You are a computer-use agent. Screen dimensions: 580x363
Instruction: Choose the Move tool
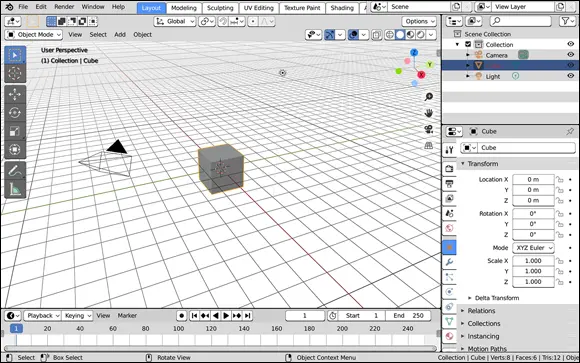coord(15,95)
